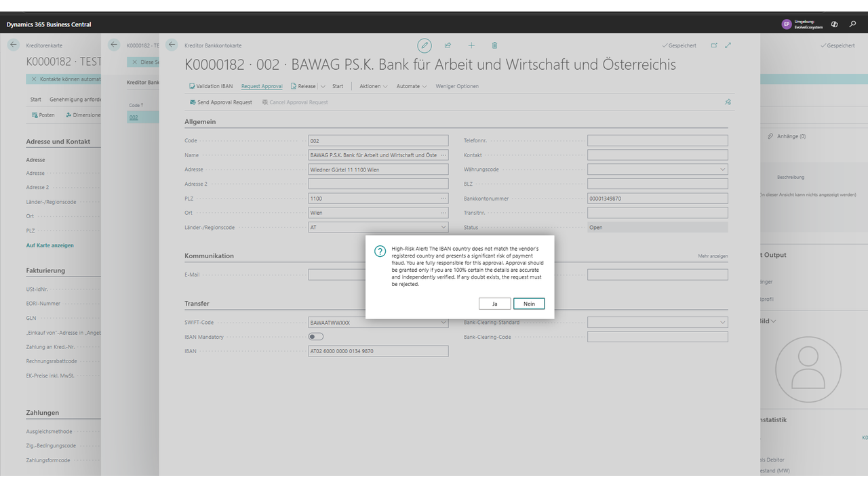Click the trash delete icon in card header
Viewport: 868px width, 488px height.
494,45
